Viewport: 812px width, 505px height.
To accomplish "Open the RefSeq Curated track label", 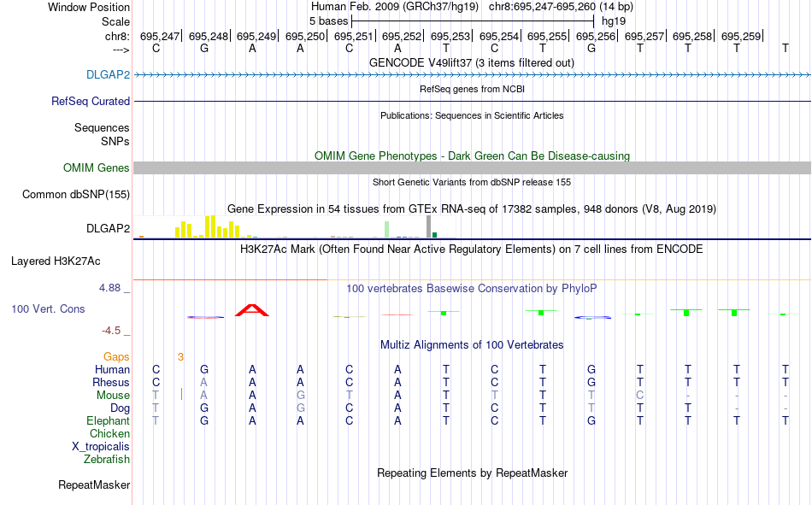I will 90,101.
